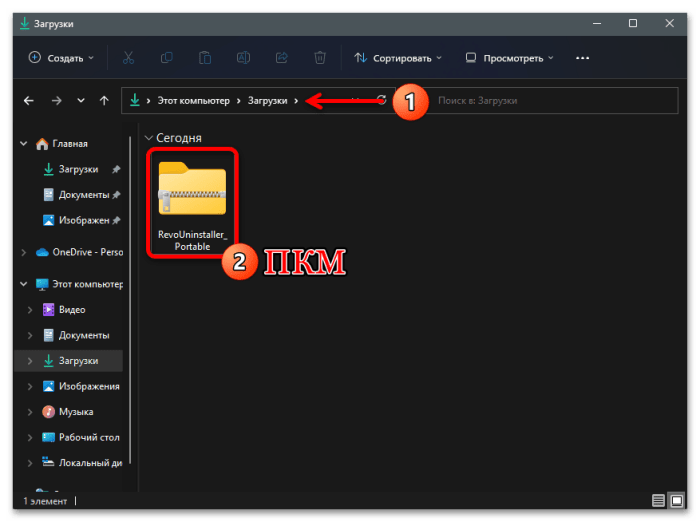Click the Copy icon in toolbar
This screenshot has width=700, height=522.
(x=167, y=58)
